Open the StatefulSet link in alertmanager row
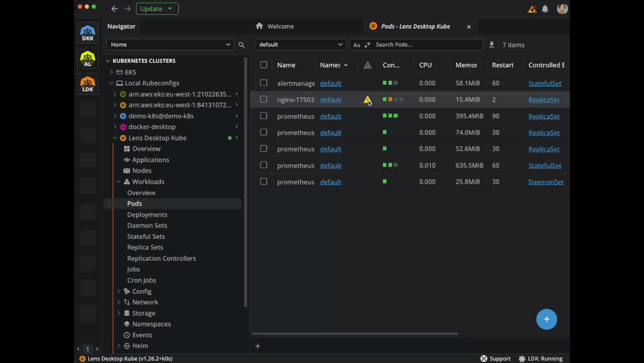 point(544,84)
